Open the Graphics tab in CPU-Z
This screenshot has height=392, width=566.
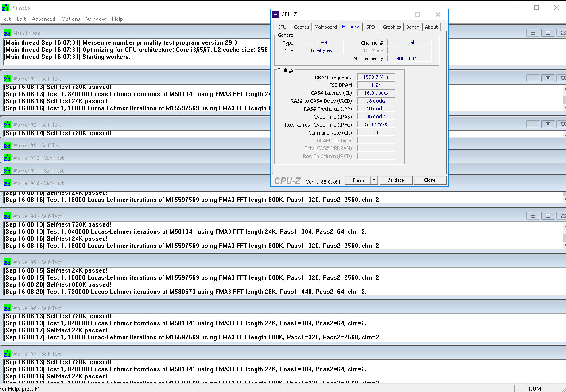(x=392, y=27)
